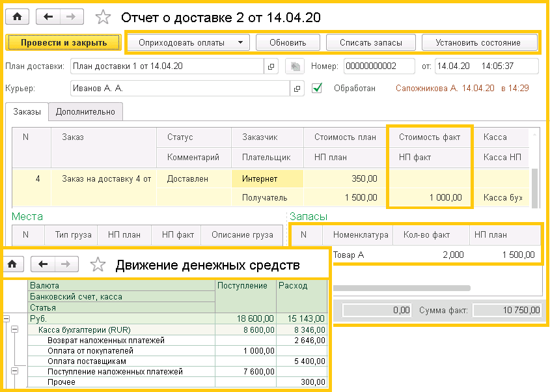Collapse the Руб. group in the cash report
Screen dimensions: 550x392
tap(7, 319)
